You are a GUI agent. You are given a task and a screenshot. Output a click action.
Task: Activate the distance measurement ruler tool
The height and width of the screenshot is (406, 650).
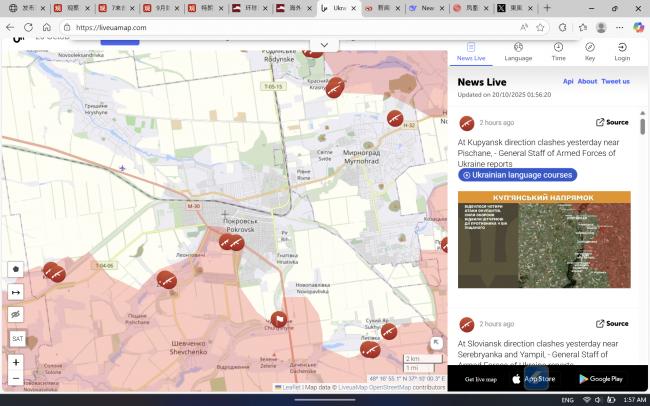pos(16,292)
